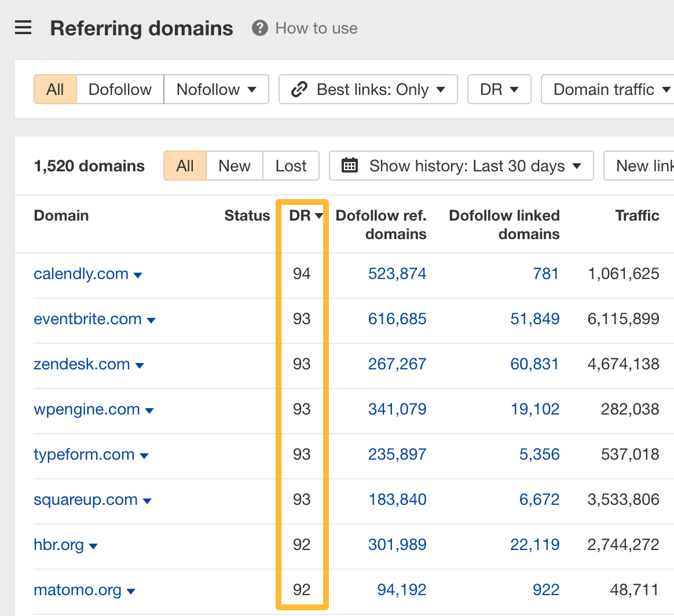Open the hamburger navigation menu
This screenshot has width=674, height=616.
23,27
